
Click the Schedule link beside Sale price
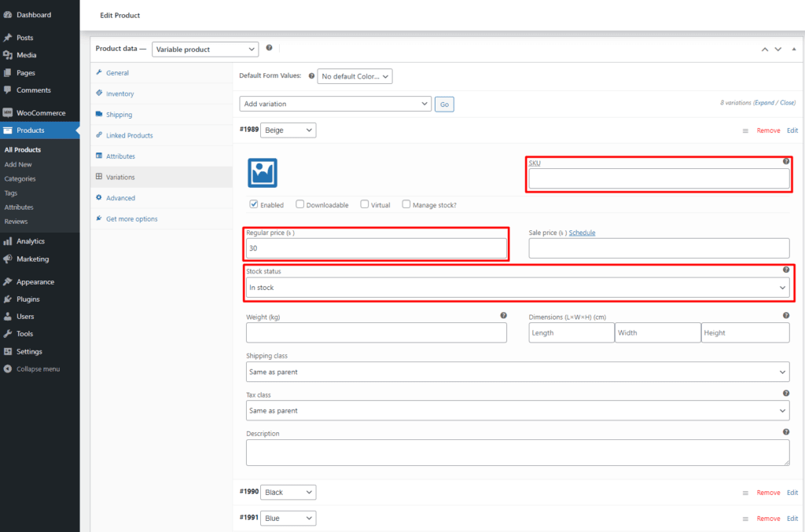tap(582, 233)
